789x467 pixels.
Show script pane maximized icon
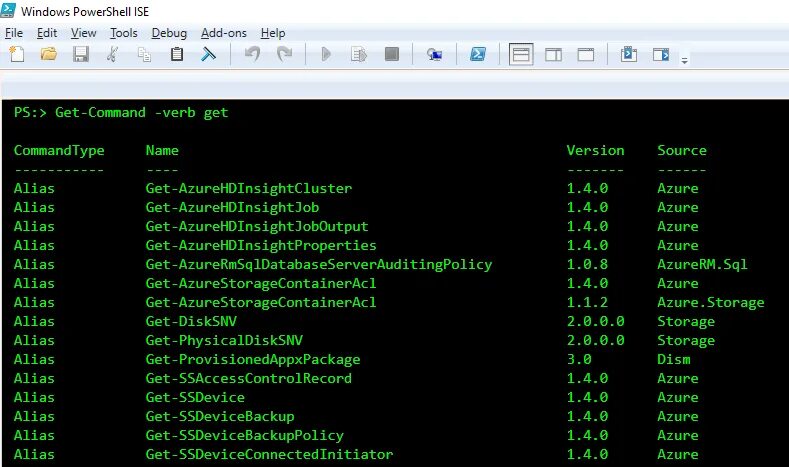[x=586, y=54]
